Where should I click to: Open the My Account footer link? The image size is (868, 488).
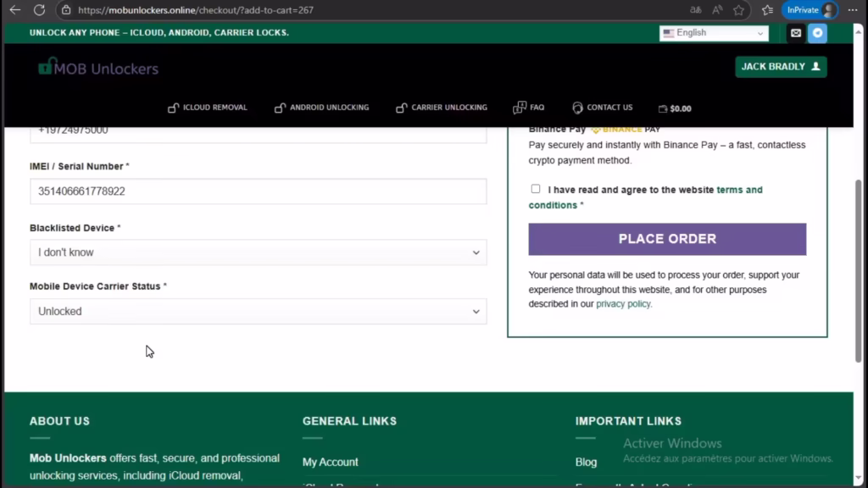click(x=330, y=462)
